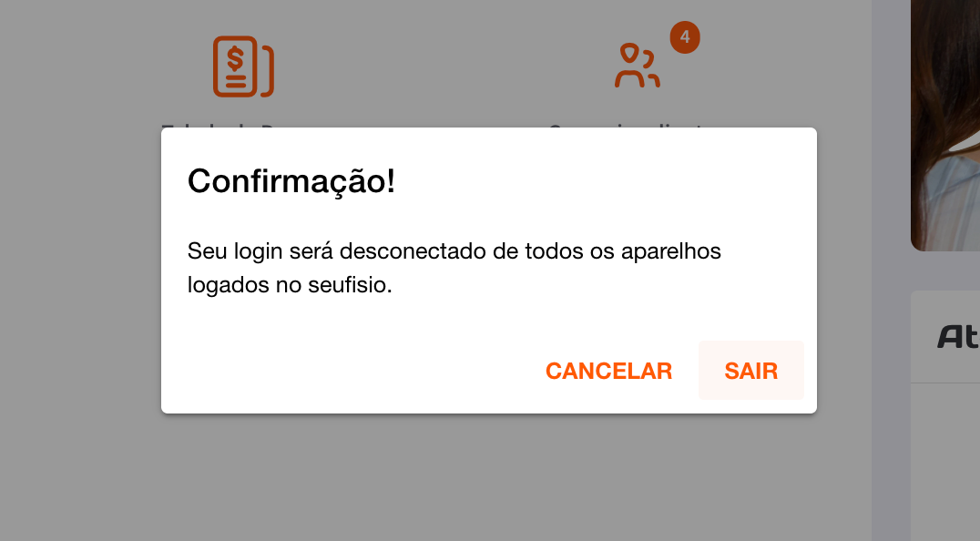Click the bold "At" heading at right
This screenshot has height=541, width=980.
[x=958, y=337]
